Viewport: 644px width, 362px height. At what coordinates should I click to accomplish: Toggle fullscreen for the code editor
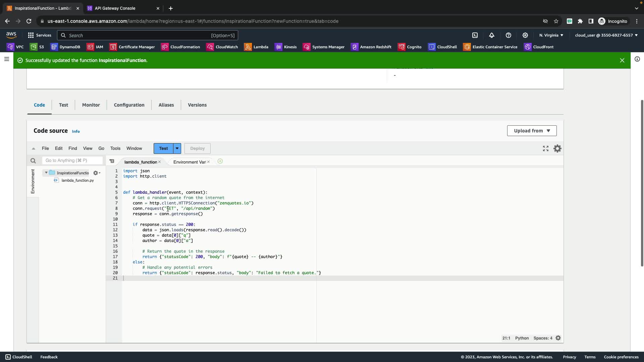click(x=546, y=148)
